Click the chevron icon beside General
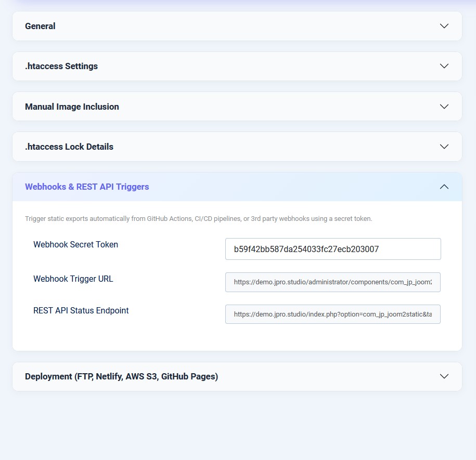Screen dimensions: 476x460 point(444,26)
